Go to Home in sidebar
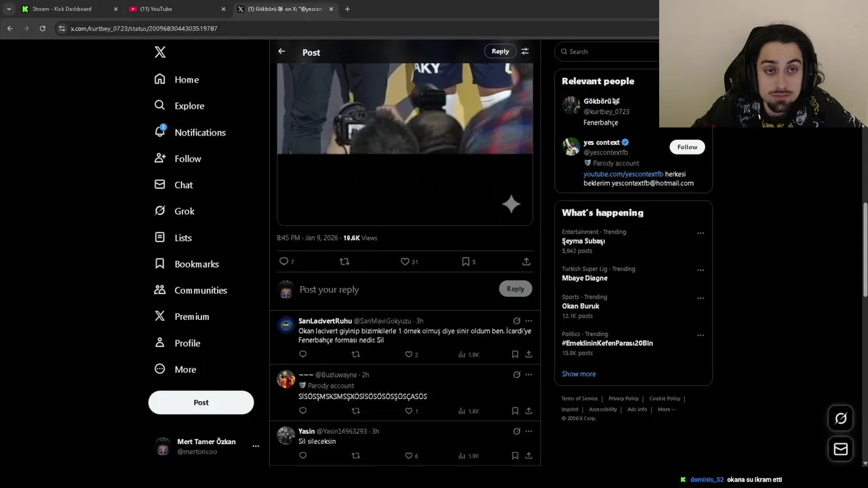The image size is (868, 488). [x=177, y=79]
